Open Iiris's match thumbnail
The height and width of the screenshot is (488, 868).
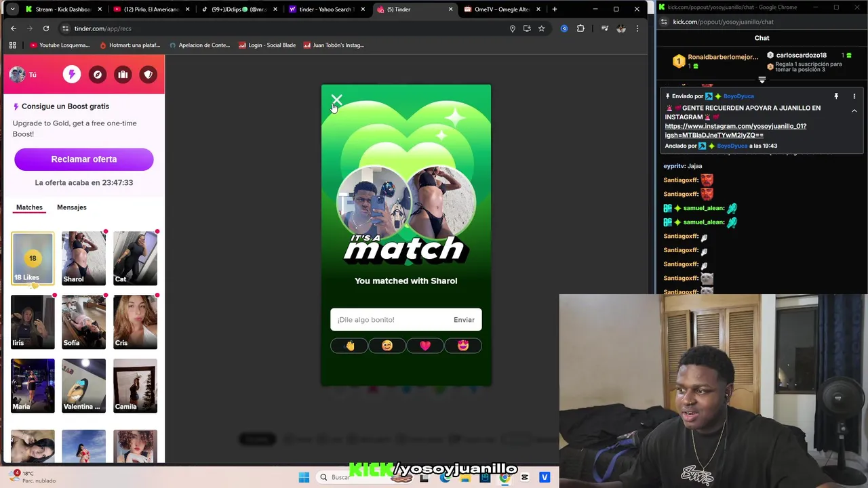(33, 322)
